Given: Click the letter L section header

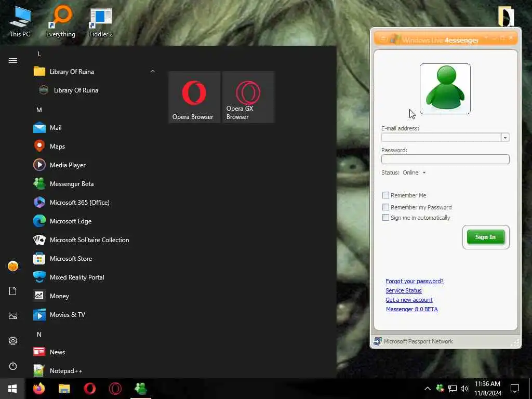Looking at the screenshot, I should tap(39, 54).
